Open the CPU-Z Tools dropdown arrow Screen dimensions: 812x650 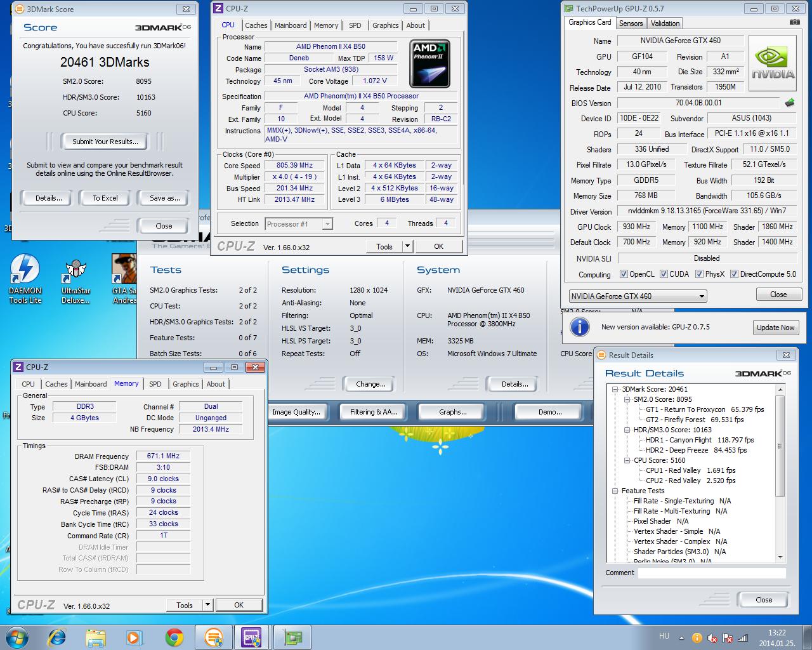click(407, 246)
